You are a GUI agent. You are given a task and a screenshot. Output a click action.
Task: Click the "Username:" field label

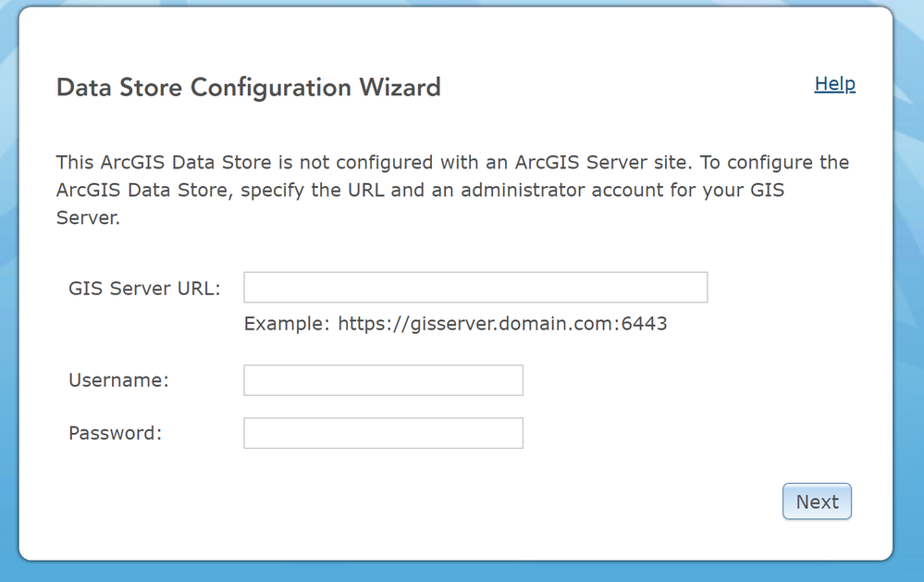118,380
